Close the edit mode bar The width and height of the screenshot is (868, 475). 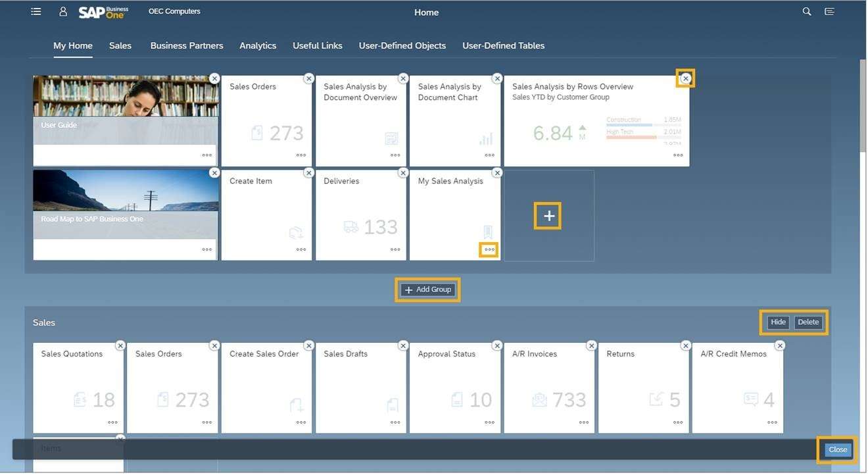(x=838, y=450)
